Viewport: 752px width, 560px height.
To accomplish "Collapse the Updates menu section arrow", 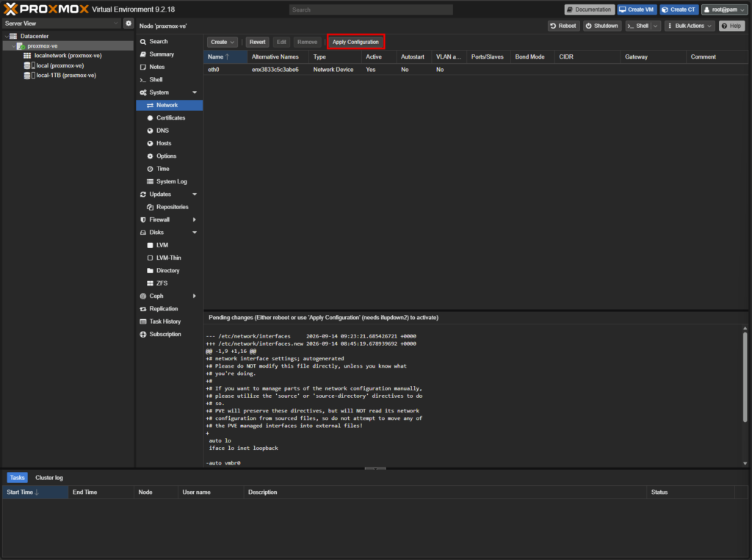I will tap(195, 194).
